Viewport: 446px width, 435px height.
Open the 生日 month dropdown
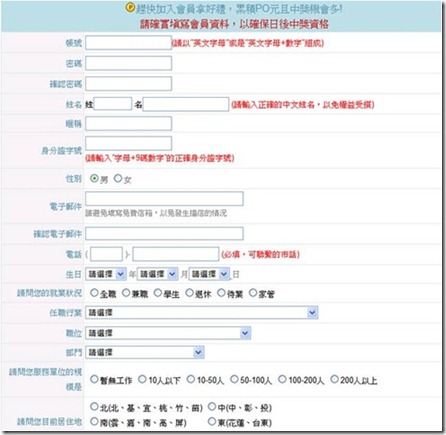point(157,274)
